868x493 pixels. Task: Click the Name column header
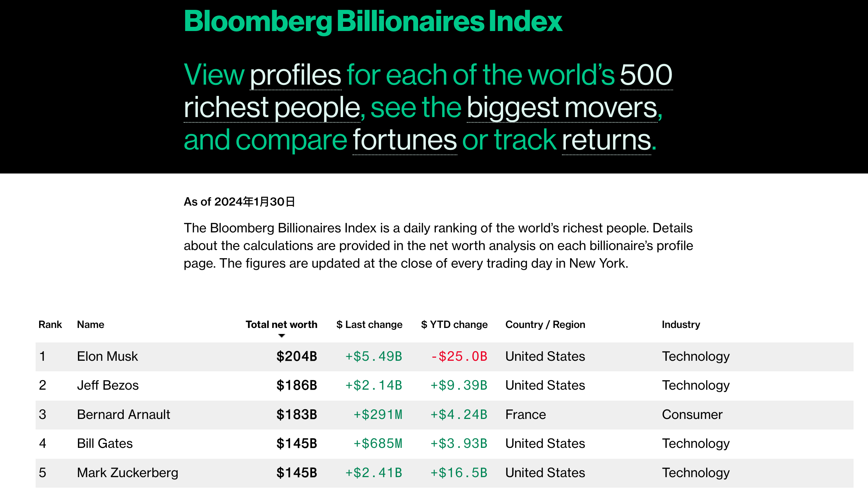pos(91,324)
